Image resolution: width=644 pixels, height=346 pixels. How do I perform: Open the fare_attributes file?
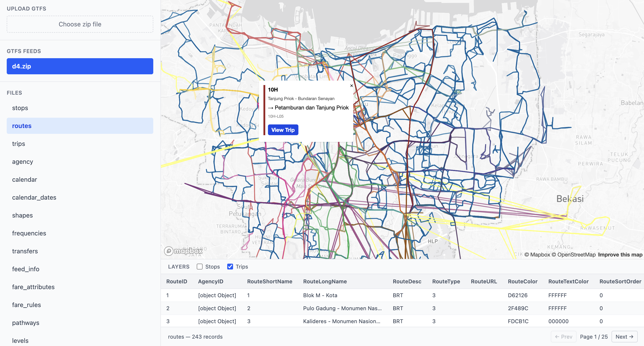point(33,287)
